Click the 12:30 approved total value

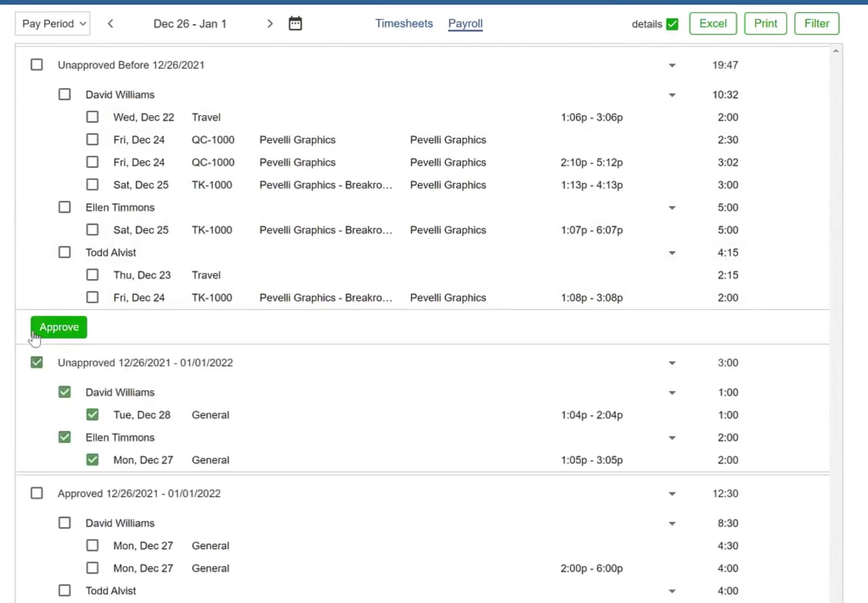pos(725,493)
